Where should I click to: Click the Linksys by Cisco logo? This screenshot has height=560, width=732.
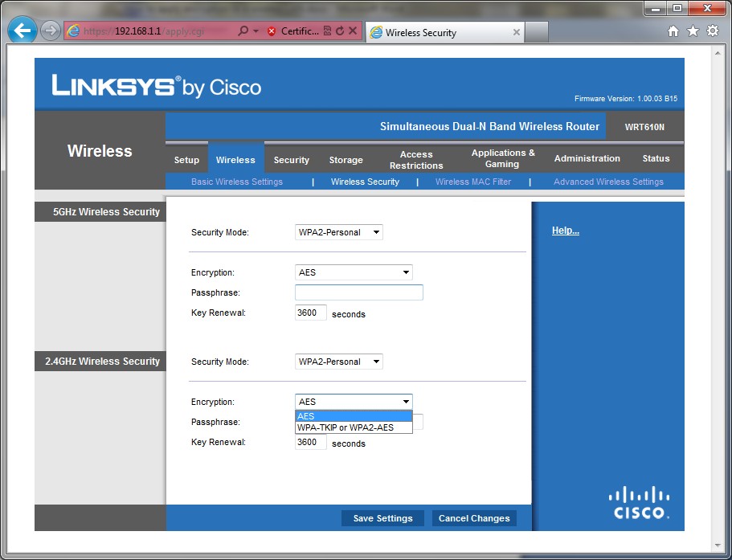(x=157, y=86)
